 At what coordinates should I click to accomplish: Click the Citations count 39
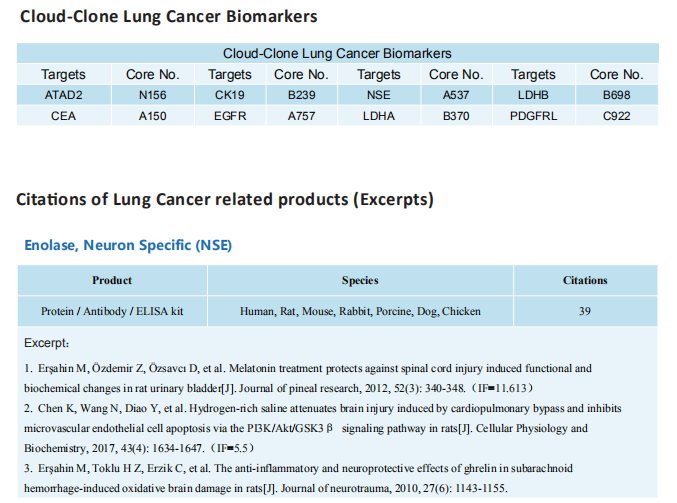[585, 311]
